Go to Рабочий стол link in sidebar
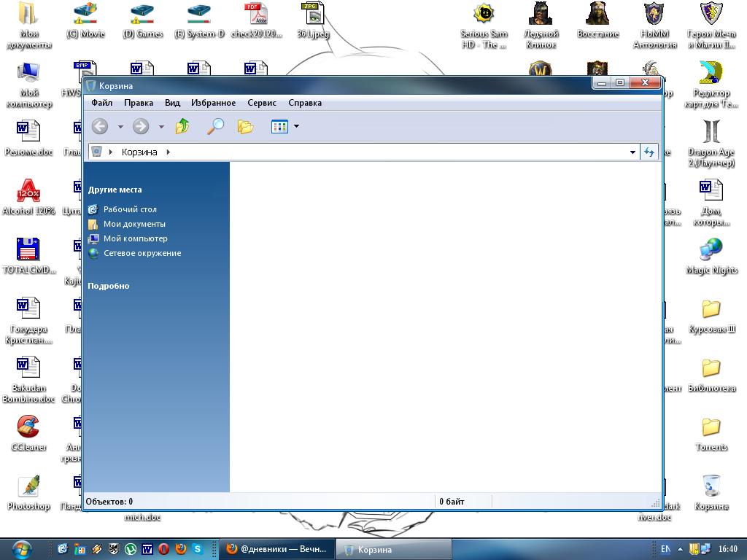 pyautogui.click(x=130, y=209)
